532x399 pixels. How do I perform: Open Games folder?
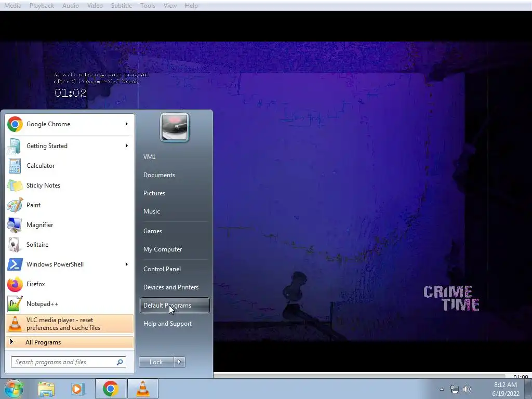(175, 231)
